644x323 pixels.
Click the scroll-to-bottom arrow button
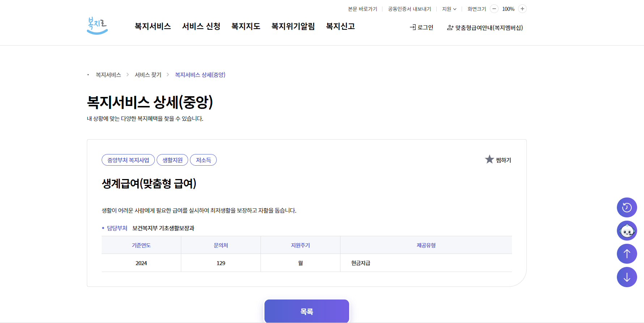[x=627, y=277]
